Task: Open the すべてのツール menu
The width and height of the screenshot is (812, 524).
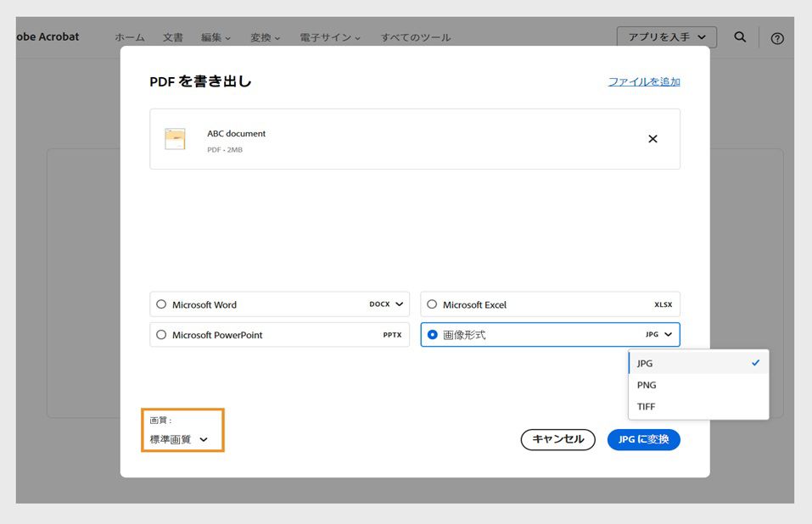Action: click(415, 36)
